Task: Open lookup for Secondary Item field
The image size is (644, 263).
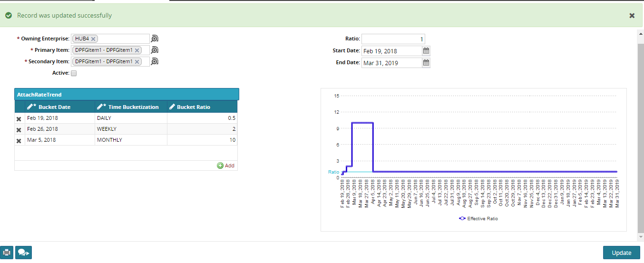Action: (155, 61)
